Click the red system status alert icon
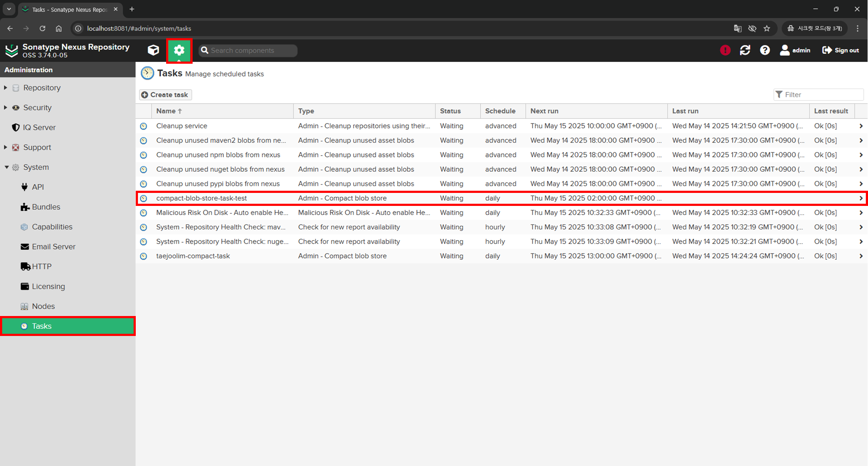 point(725,50)
